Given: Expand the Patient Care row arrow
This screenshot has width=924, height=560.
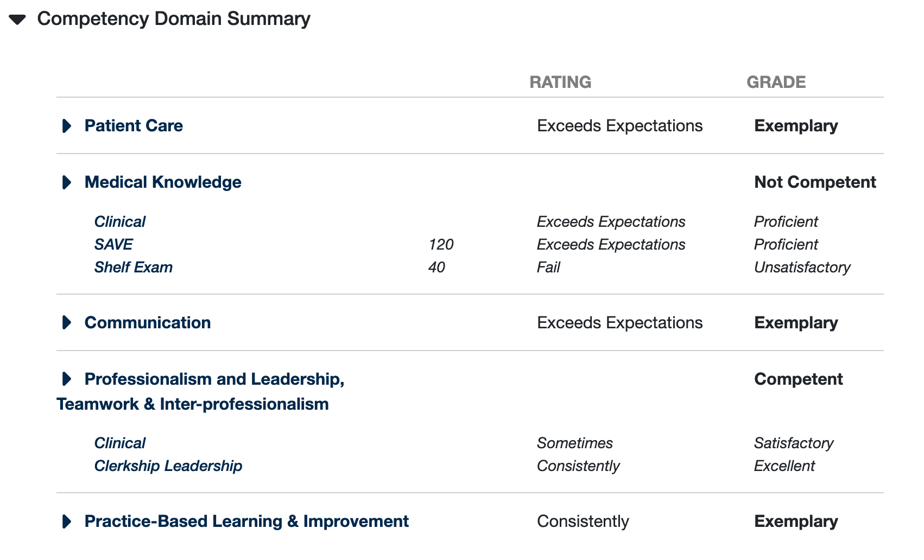Looking at the screenshot, I should point(67,126).
